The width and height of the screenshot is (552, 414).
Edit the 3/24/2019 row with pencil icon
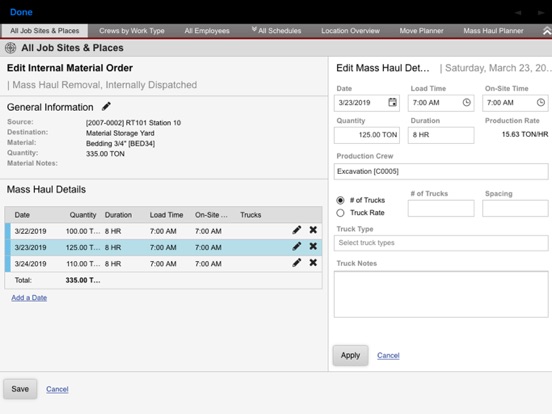coord(297,263)
